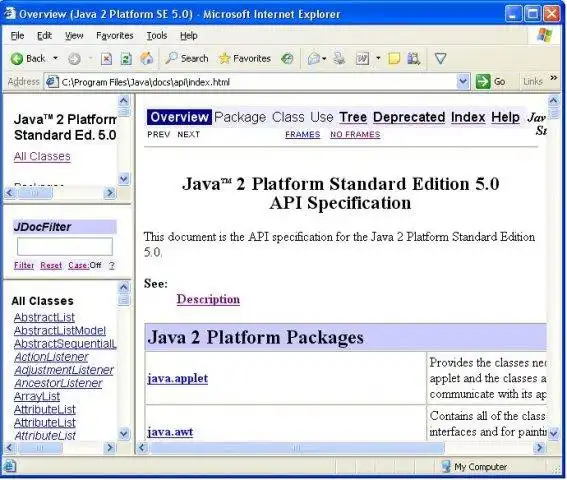The image size is (567, 480).
Task: Open the Tree navigation link
Action: pyautogui.click(x=353, y=117)
